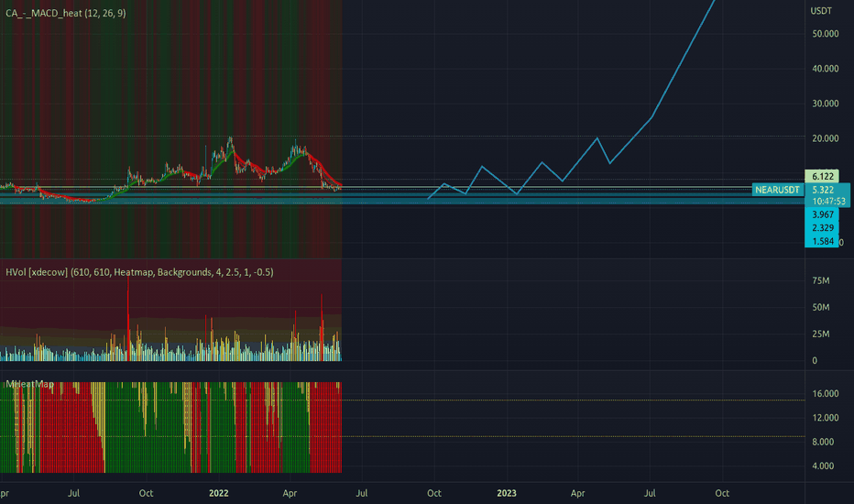Click the Jul label left of 2022
Viewport: 854px width, 504px height.
(73, 493)
